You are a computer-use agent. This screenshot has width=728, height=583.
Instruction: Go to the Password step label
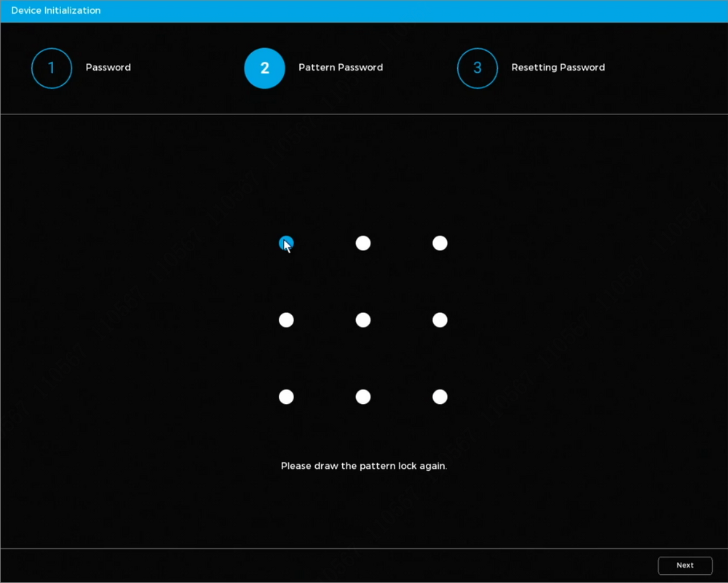(x=108, y=68)
